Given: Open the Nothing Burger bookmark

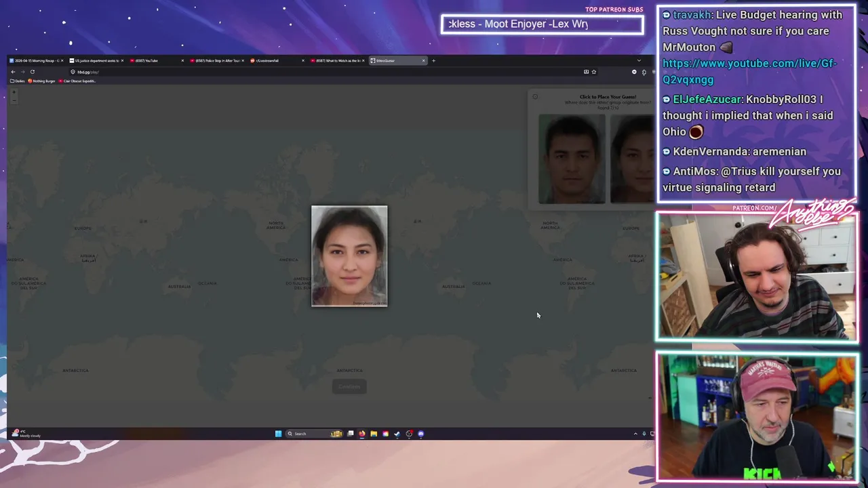Looking at the screenshot, I should point(42,81).
